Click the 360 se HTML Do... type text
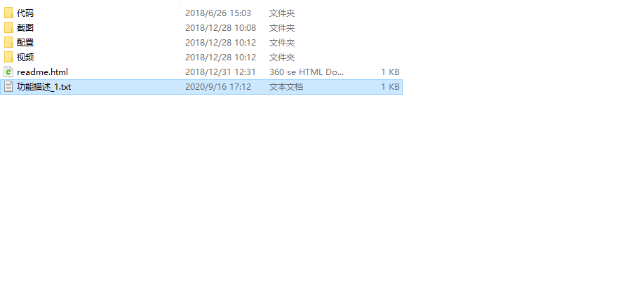This screenshot has height=282, width=644. pos(307,72)
